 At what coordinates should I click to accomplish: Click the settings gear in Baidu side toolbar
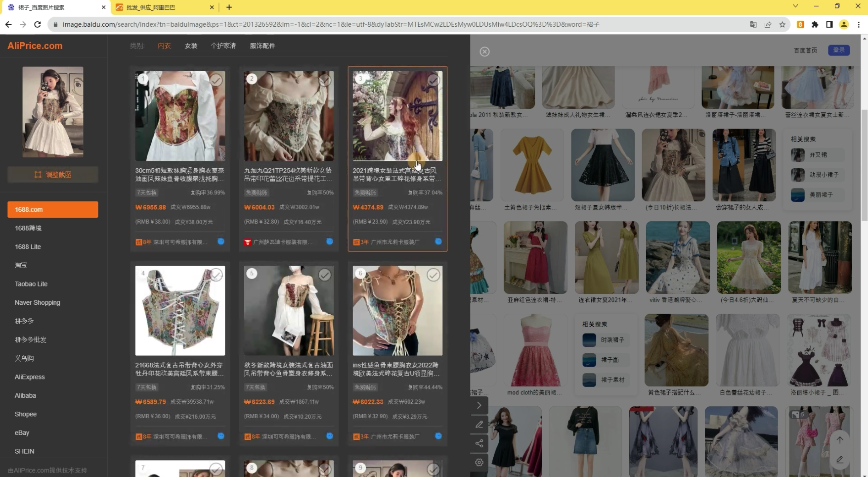pos(479,462)
